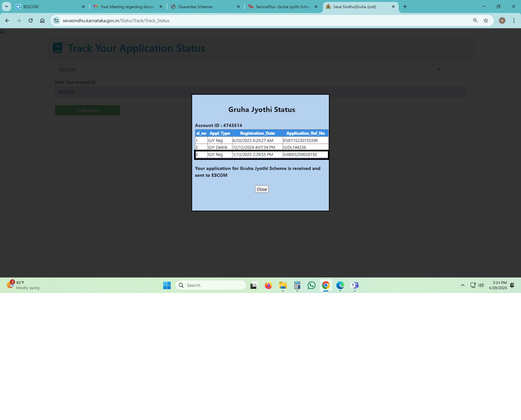Click the Track Your Application Status book icon
Screen dimensions: 521x420
pos(57,48)
